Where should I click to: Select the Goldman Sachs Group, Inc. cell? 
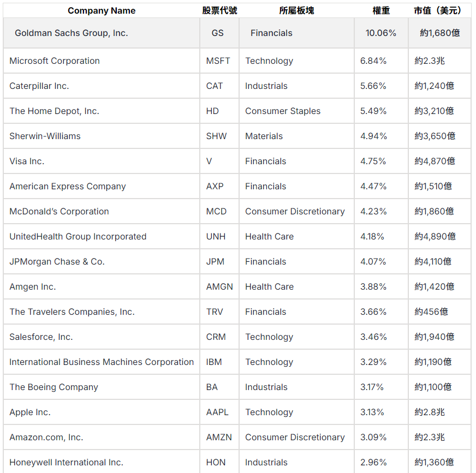click(x=72, y=33)
